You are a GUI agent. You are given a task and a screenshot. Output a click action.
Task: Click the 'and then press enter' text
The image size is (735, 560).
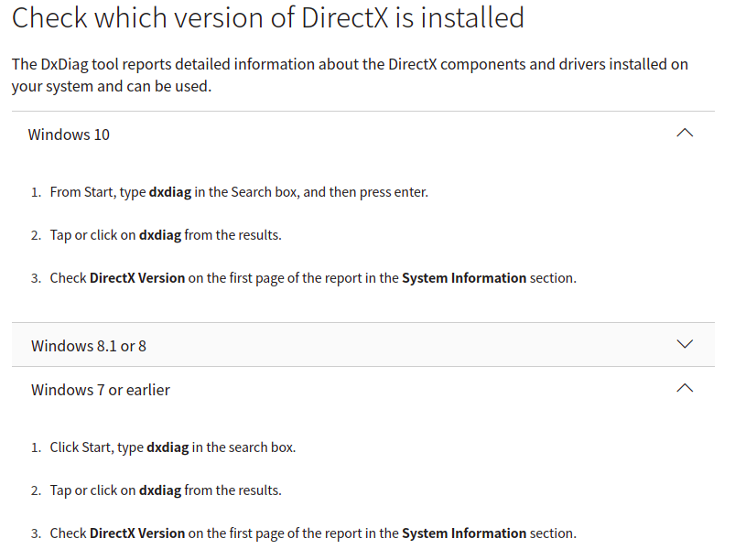[x=366, y=192]
